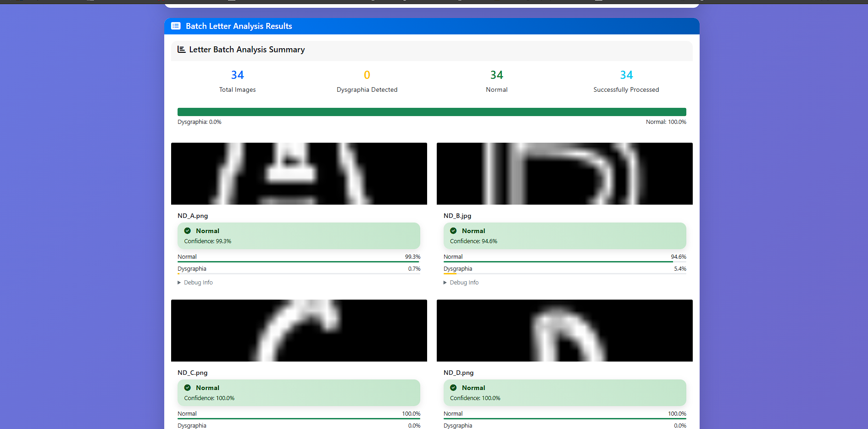Image resolution: width=868 pixels, height=429 pixels.
Task: Expand Debug Info under ND_B.jpg
Action: coord(461,283)
